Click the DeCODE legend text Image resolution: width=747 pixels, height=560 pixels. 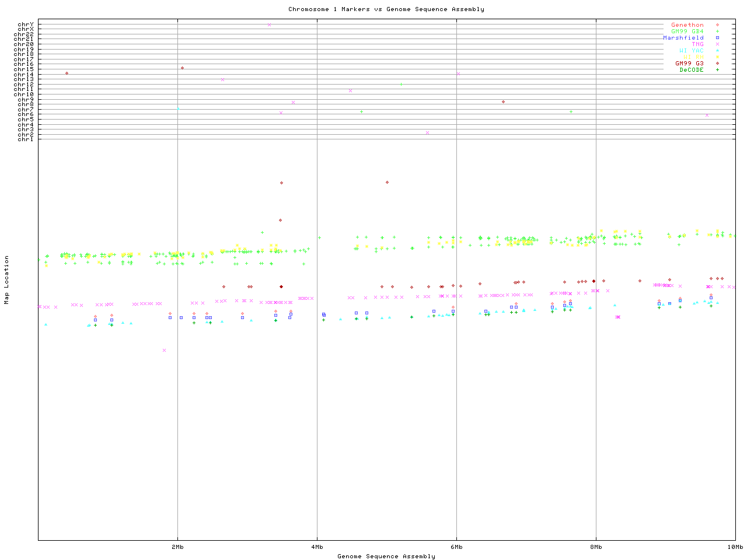pos(692,70)
